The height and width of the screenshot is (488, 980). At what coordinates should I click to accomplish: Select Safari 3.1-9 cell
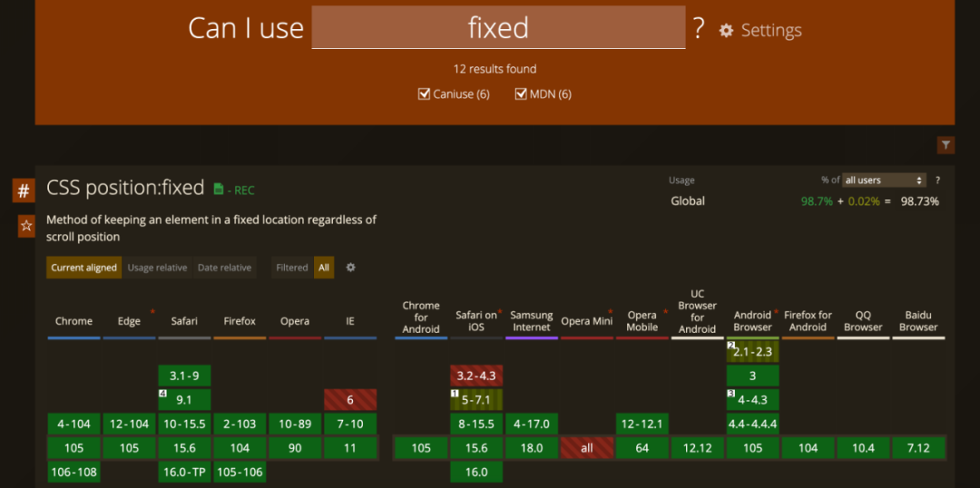click(x=184, y=376)
